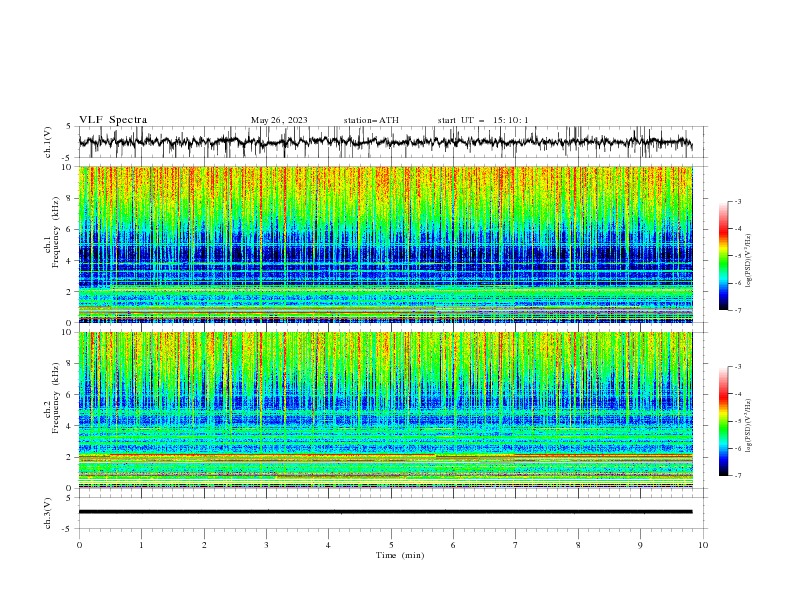Click the "Time (min)" axis label
Image resolution: width=792 pixels, height=612 pixels.
400,555
